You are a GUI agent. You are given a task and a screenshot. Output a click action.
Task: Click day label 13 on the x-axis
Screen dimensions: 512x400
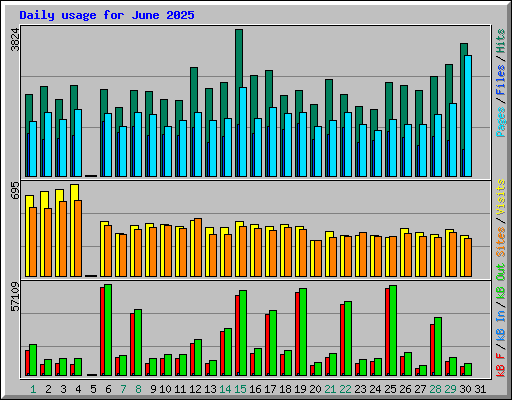click(x=210, y=389)
